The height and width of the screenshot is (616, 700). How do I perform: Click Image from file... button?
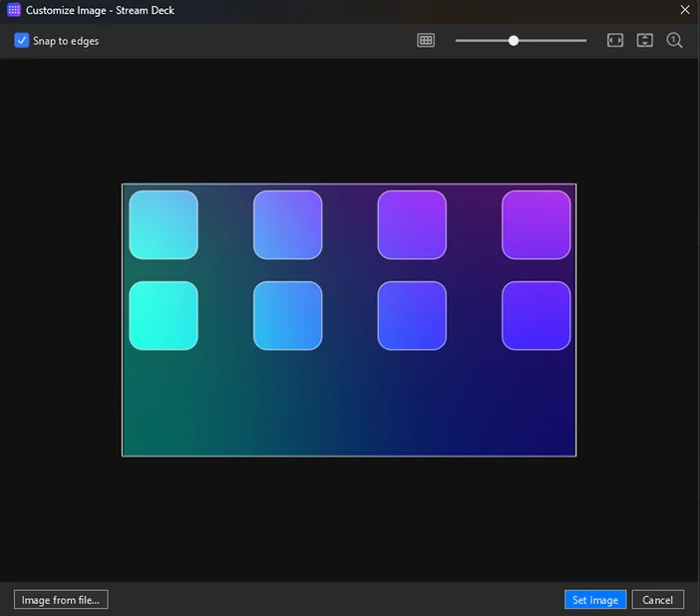[x=61, y=599]
